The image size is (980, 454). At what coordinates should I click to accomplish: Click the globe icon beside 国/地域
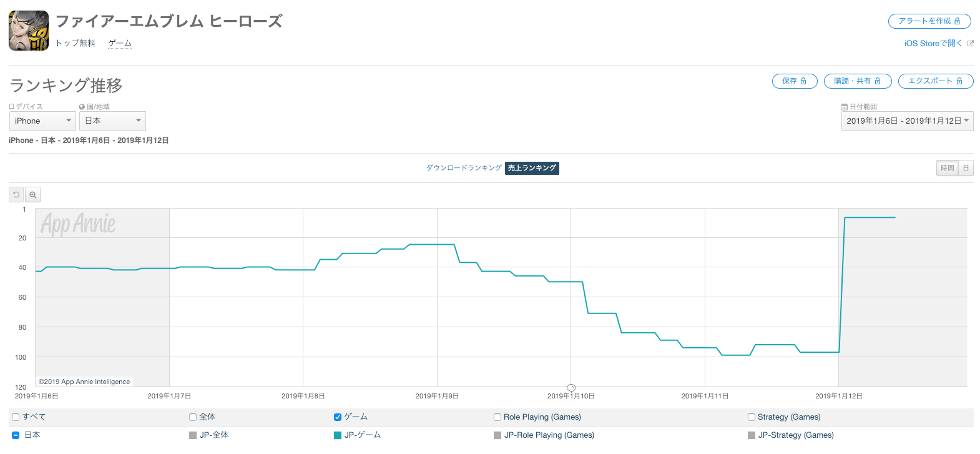(x=82, y=107)
